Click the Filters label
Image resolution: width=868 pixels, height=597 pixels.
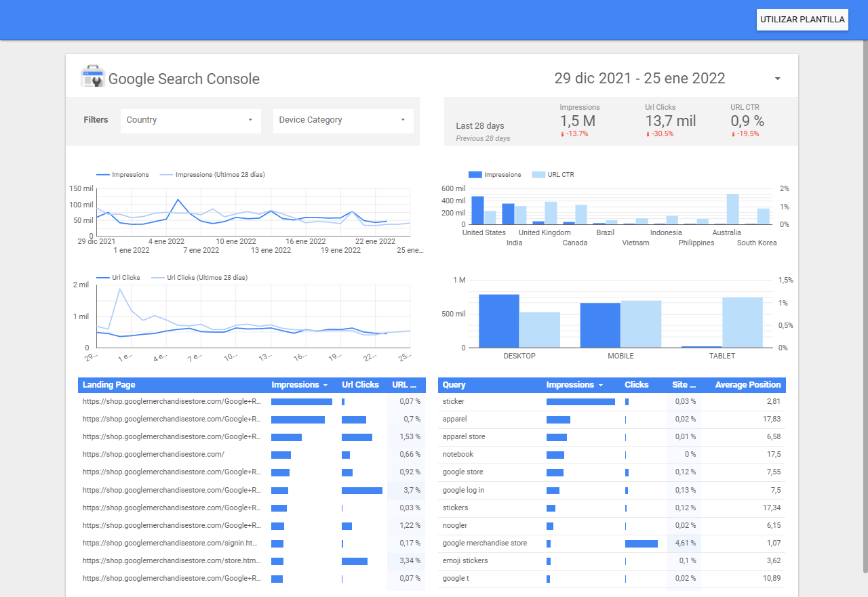coord(96,120)
